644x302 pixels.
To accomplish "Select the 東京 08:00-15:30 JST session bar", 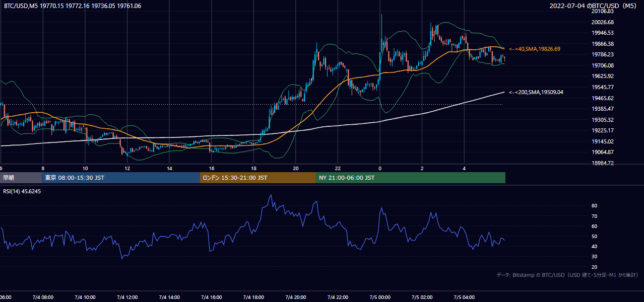I will click(x=121, y=178).
